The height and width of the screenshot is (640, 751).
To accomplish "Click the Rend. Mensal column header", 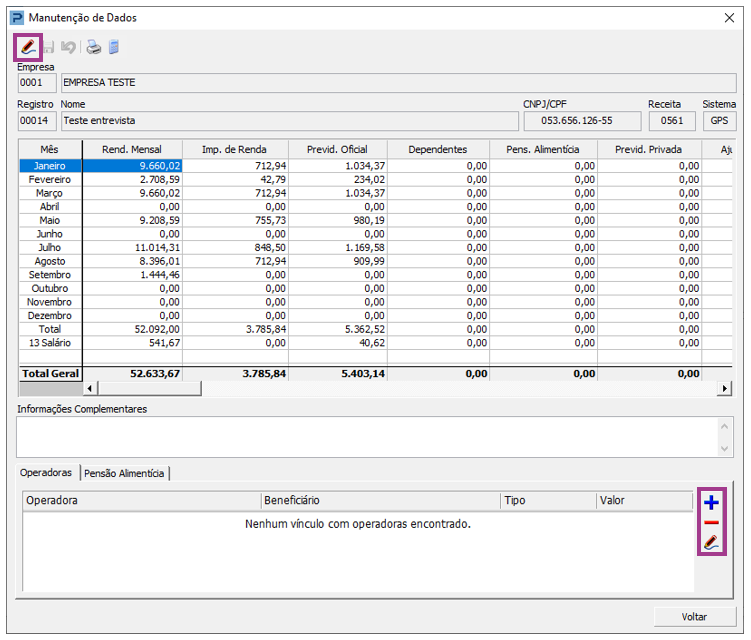I will point(132,150).
